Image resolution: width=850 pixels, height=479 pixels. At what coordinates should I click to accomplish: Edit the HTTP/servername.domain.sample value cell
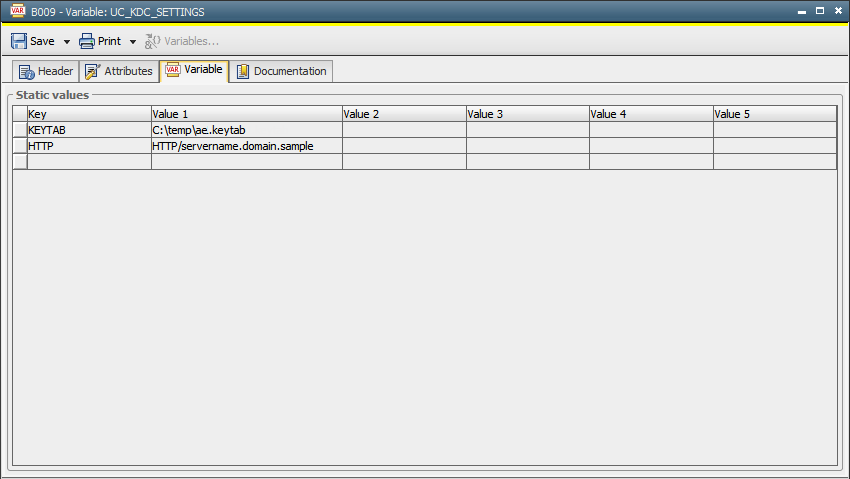(246, 146)
